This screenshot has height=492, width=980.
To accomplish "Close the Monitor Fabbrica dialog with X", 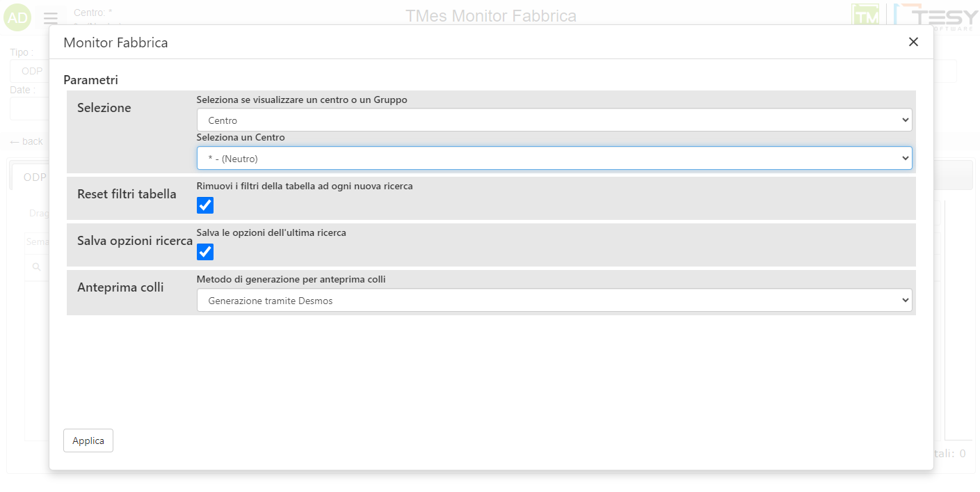I will (913, 42).
